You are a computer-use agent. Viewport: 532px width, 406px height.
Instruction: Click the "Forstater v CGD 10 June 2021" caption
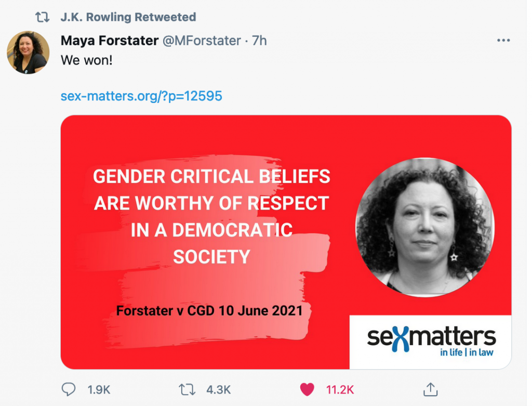pos(209,311)
